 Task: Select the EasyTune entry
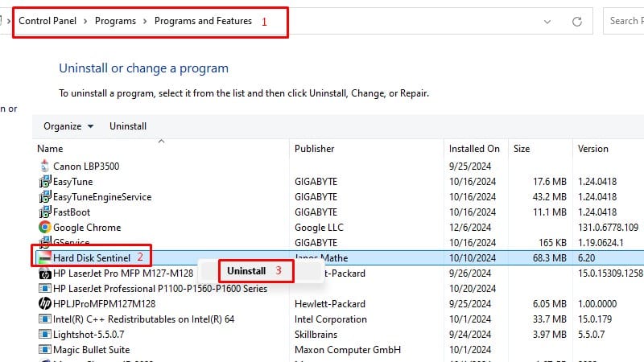(73, 182)
